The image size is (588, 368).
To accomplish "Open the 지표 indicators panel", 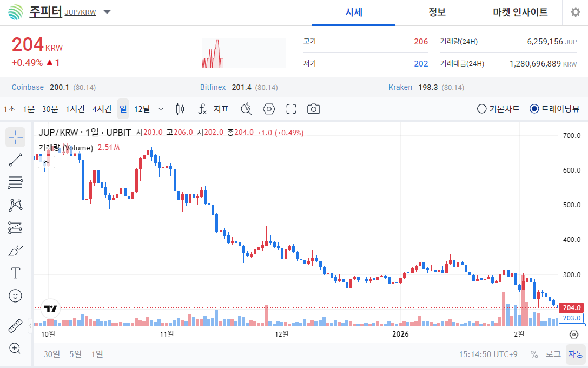I will (x=221, y=109).
